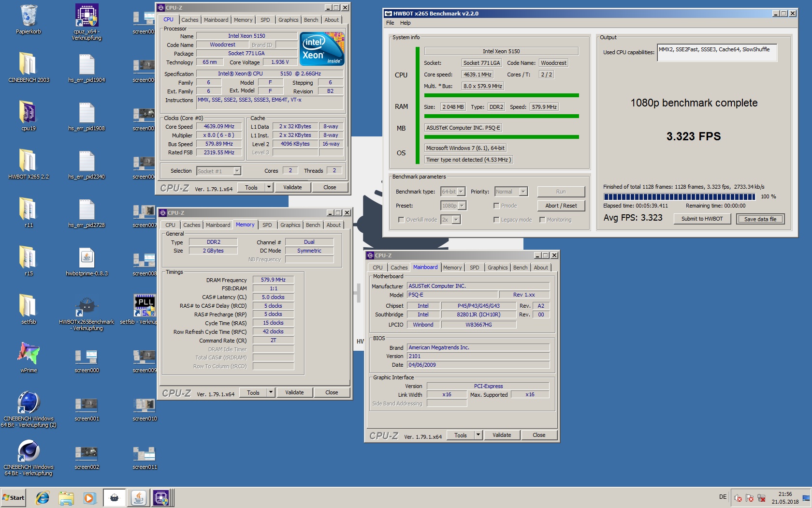The image size is (812, 508).
Task: Open the CINEBENCH 2003 folder
Action: pyautogui.click(x=29, y=68)
